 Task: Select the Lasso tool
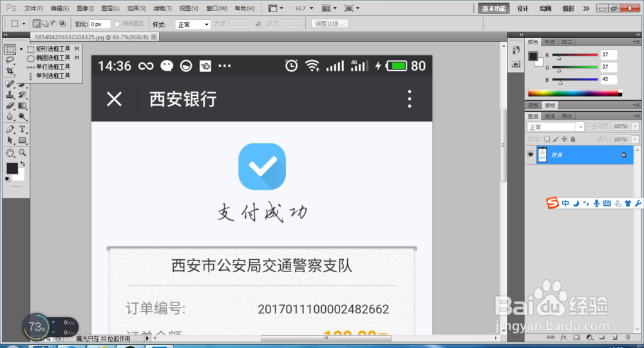tap(10, 60)
